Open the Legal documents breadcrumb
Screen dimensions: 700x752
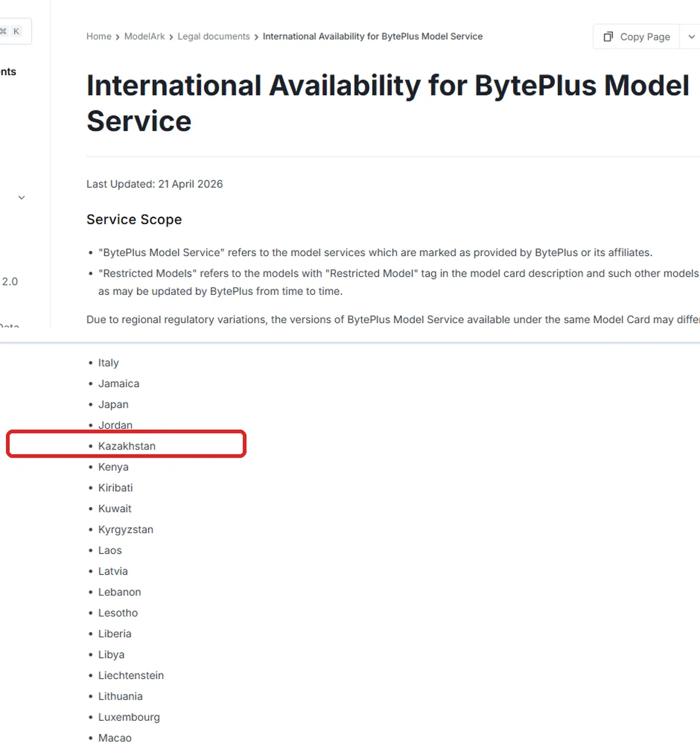point(213,36)
